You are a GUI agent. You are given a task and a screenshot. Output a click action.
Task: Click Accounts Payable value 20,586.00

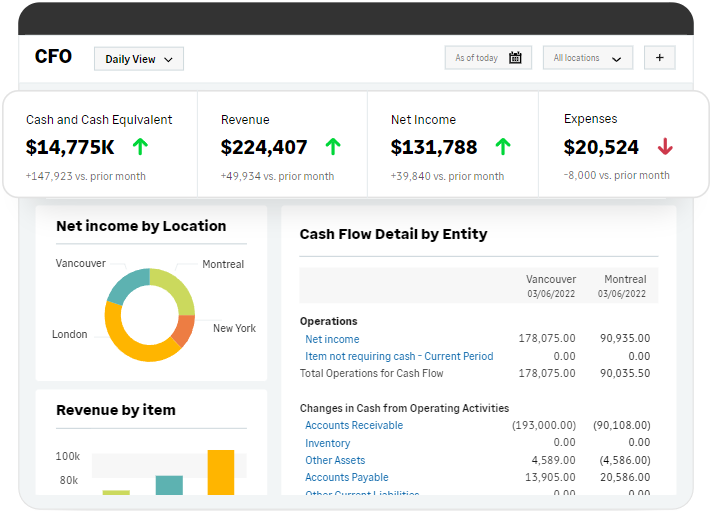tap(625, 477)
